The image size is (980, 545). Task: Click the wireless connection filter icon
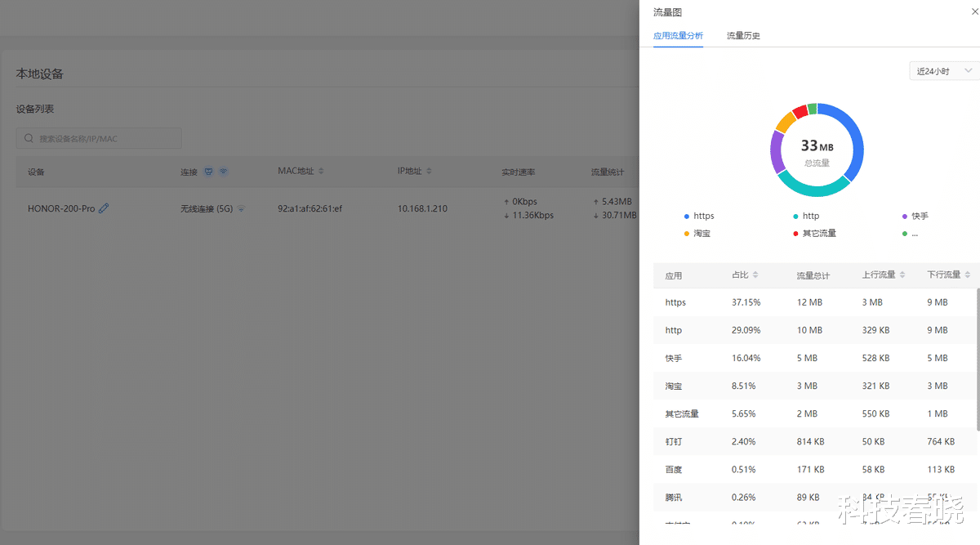coord(223,172)
